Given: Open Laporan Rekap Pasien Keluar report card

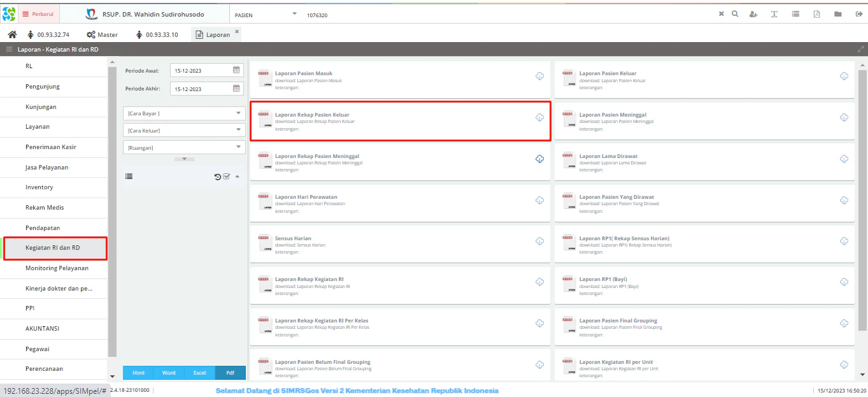Looking at the screenshot, I should 400,121.
